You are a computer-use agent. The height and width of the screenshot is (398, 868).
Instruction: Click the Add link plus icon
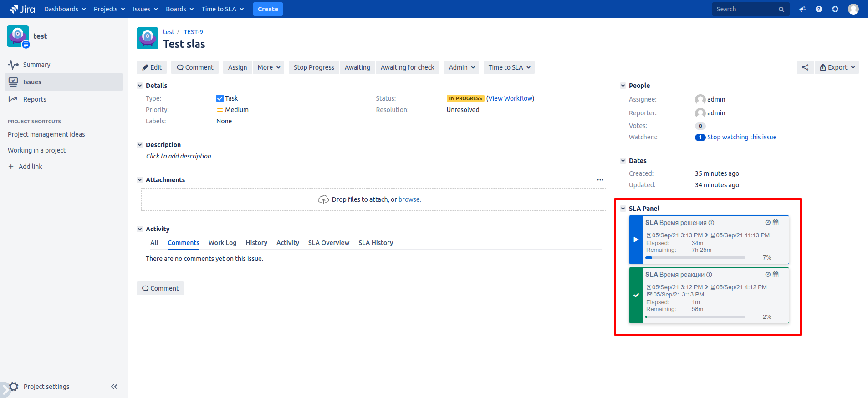pyautogui.click(x=11, y=167)
